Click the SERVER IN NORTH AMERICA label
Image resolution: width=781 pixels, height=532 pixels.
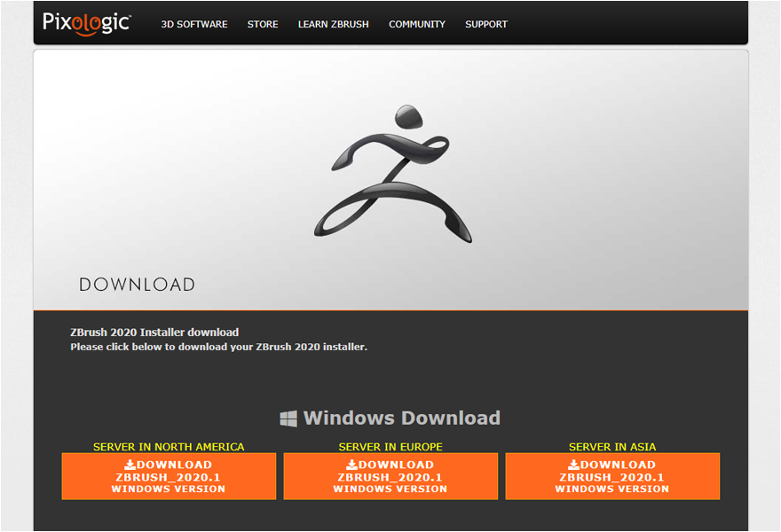[169, 447]
